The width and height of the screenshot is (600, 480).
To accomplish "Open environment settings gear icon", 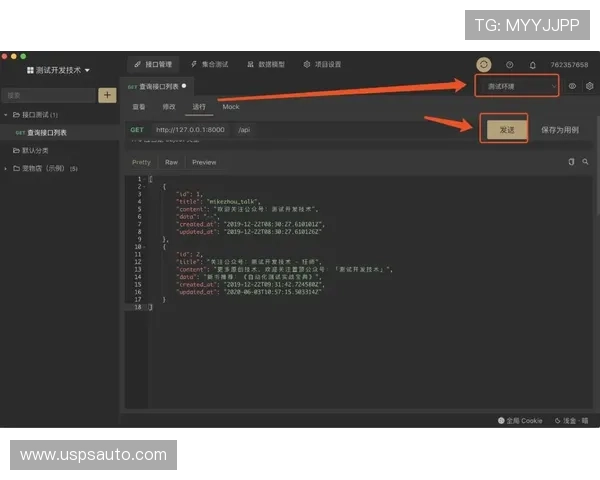I will 589,86.
